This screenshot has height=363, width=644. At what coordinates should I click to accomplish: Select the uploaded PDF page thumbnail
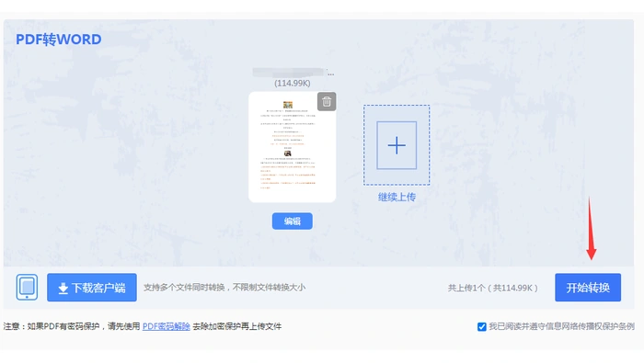point(292,147)
